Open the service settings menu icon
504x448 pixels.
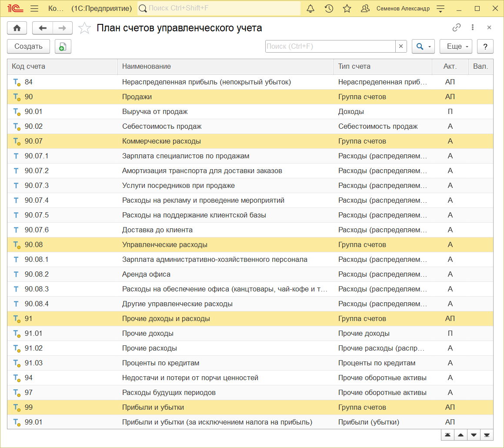tap(441, 8)
